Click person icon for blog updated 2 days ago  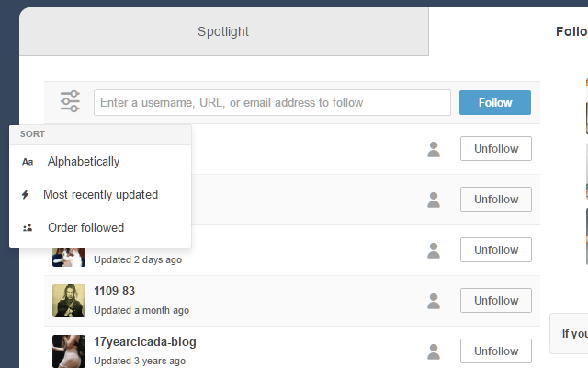tap(434, 251)
